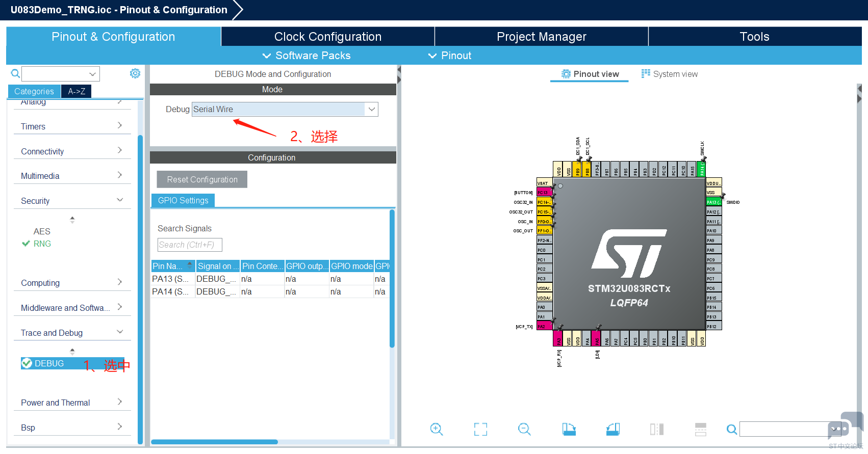Rotate the chip clockwise
The image size is (868, 454).
coord(569,429)
